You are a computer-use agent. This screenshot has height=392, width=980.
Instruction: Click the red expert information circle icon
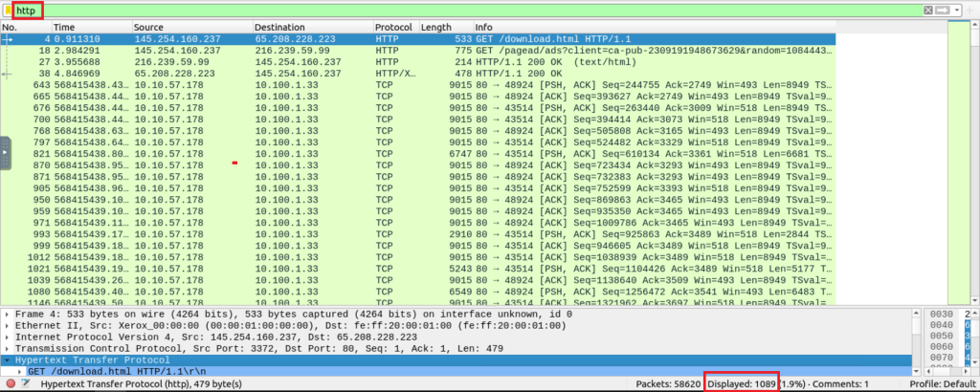click(x=9, y=383)
